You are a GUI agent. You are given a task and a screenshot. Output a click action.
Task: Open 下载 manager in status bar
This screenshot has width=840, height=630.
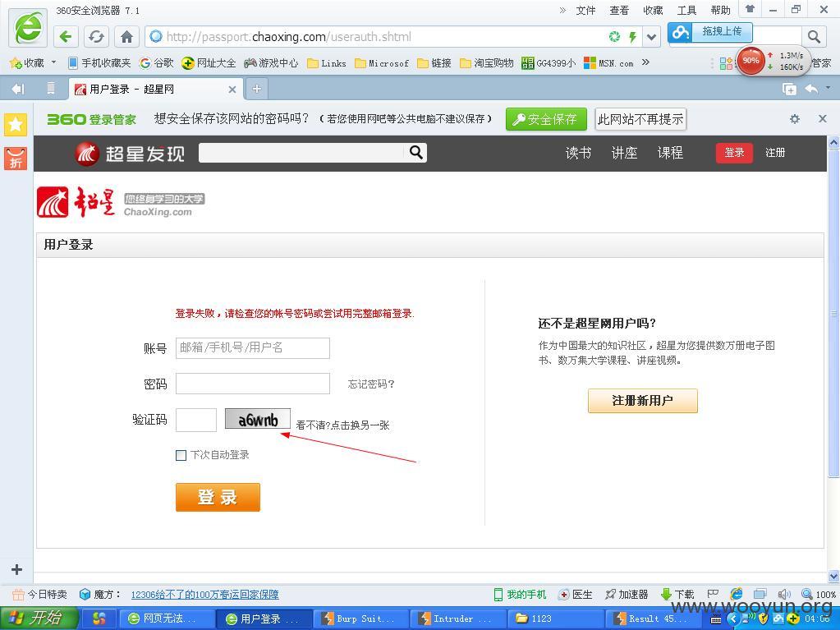pos(677,594)
